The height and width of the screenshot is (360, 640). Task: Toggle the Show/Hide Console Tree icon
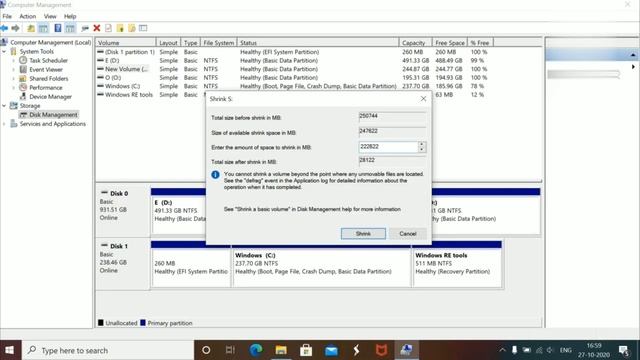click(43, 28)
